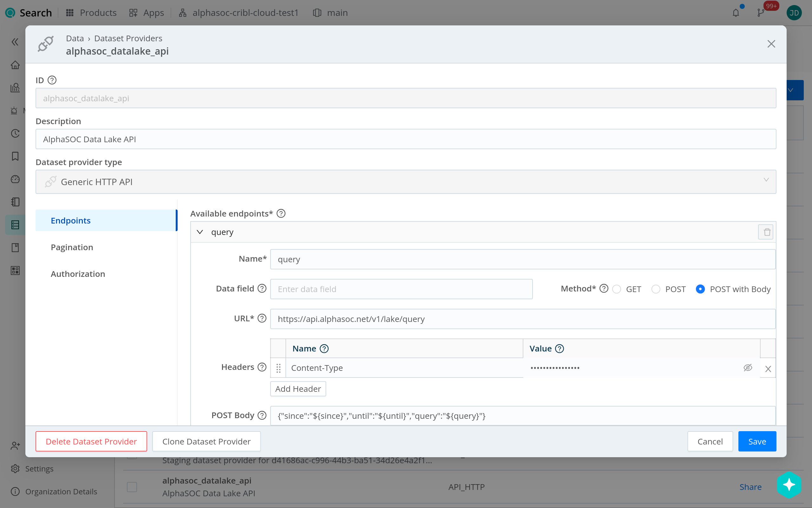Open the bookmark icon in sidebar

coord(15,156)
